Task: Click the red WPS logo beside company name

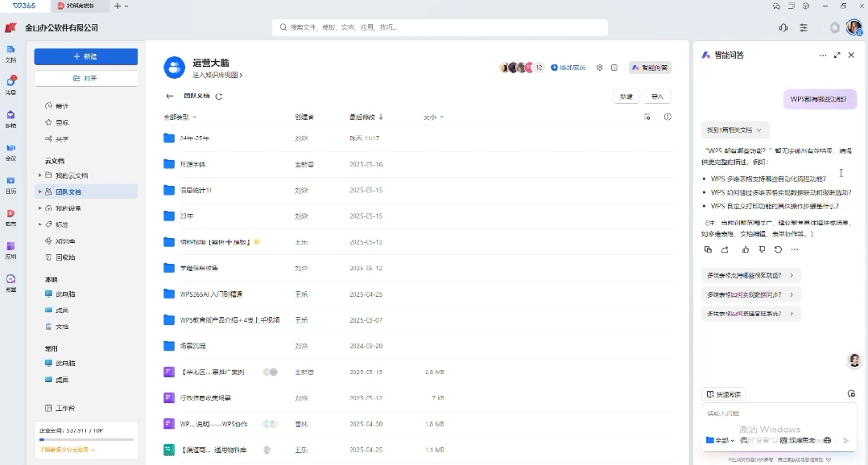Action: [11, 27]
